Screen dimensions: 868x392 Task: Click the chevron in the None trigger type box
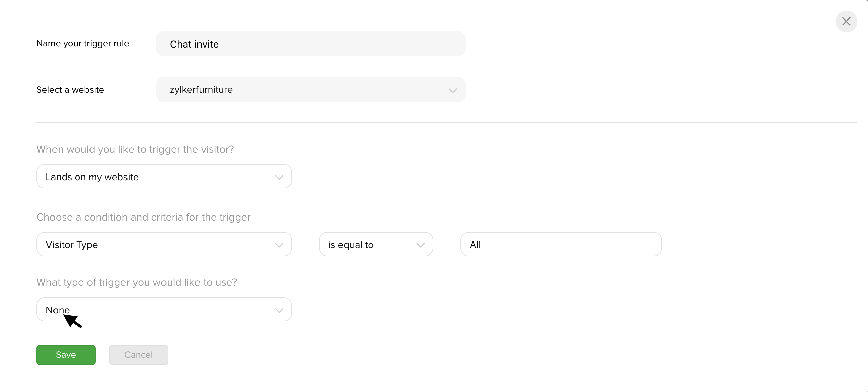[279, 310]
